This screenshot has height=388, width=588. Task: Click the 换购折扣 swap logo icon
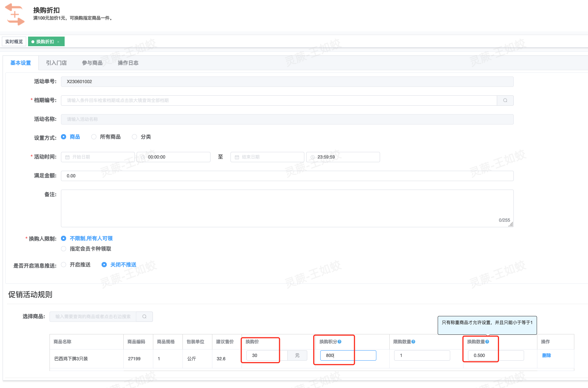click(x=15, y=14)
